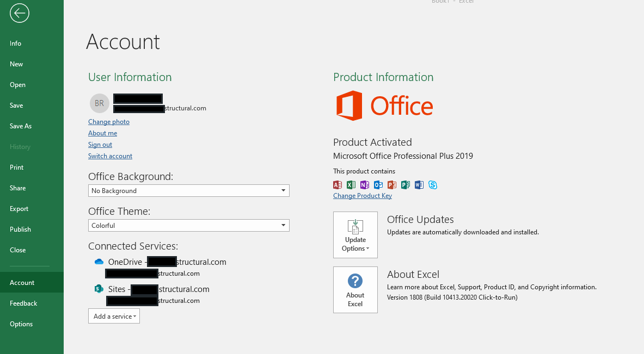Open the Share page
This screenshot has width=644, height=354.
point(17,188)
